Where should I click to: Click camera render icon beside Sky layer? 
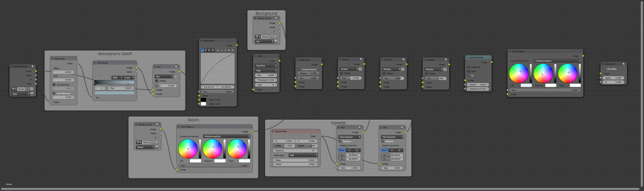click(x=275, y=41)
